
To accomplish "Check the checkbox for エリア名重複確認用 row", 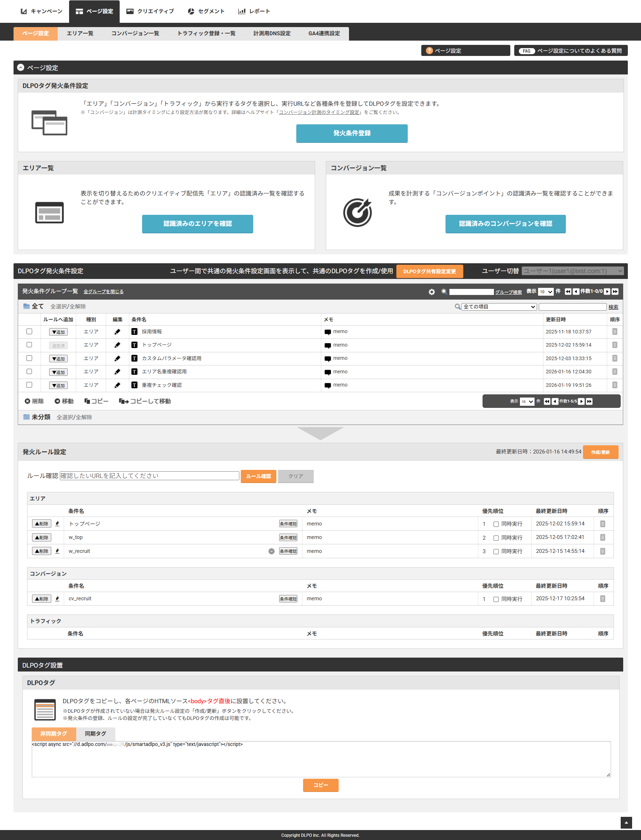I will [x=29, y=372].
